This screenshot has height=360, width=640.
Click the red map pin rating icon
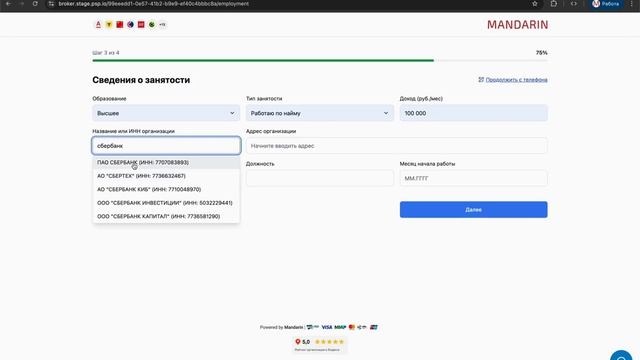[298, 342]
